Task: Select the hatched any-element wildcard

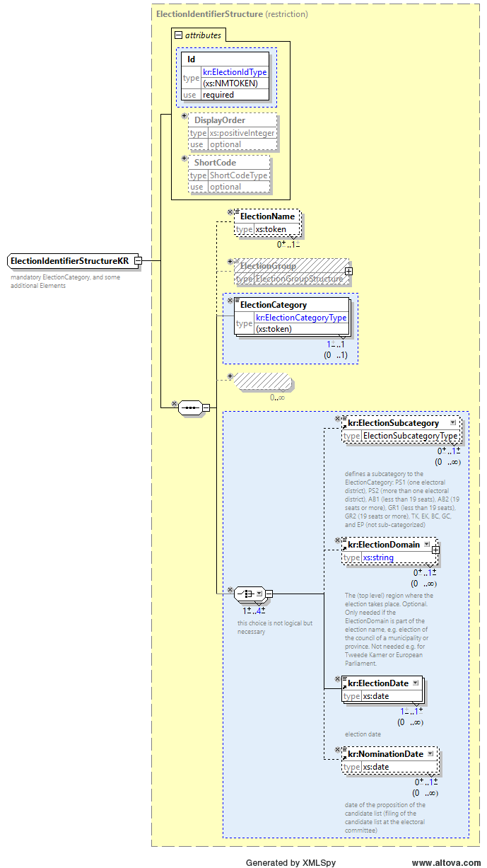Action: coord(262,381)
